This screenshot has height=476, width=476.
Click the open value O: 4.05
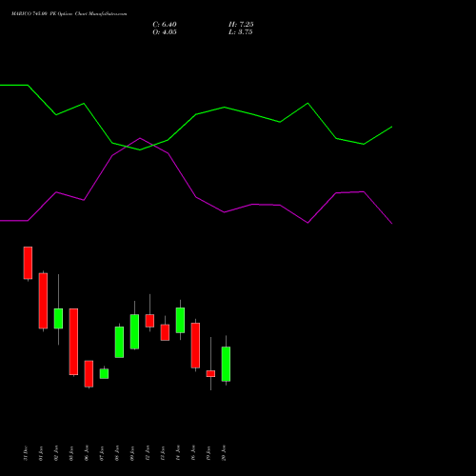(x=165, y=32)
